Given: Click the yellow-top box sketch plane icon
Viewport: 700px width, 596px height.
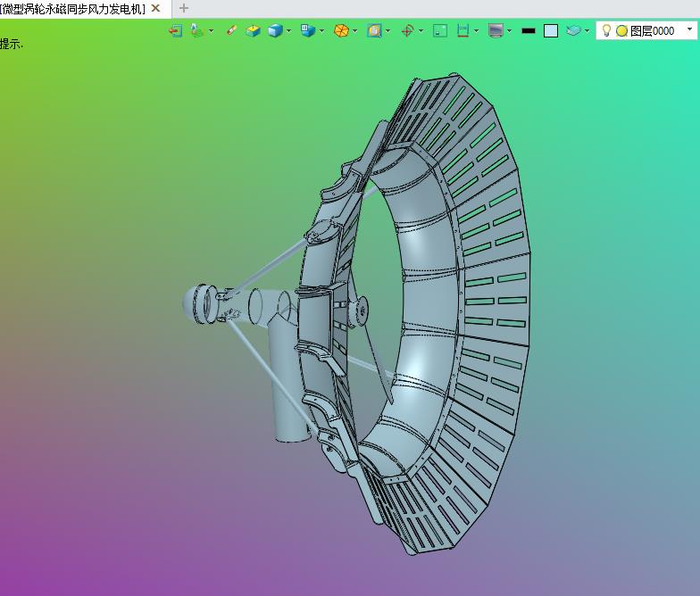Looking at the screenshot, I should (x=254, y=30).
